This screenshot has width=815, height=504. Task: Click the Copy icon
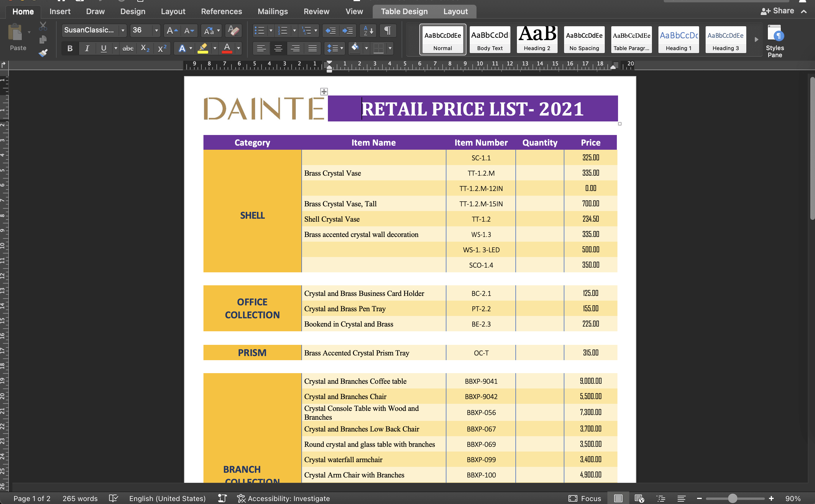(x=43, y=40)
